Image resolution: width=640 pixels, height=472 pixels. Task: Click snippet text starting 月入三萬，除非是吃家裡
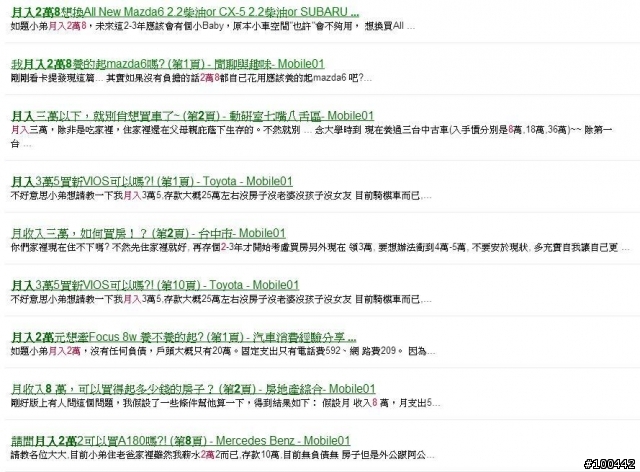pyautogui.click(x=311, y=136)
